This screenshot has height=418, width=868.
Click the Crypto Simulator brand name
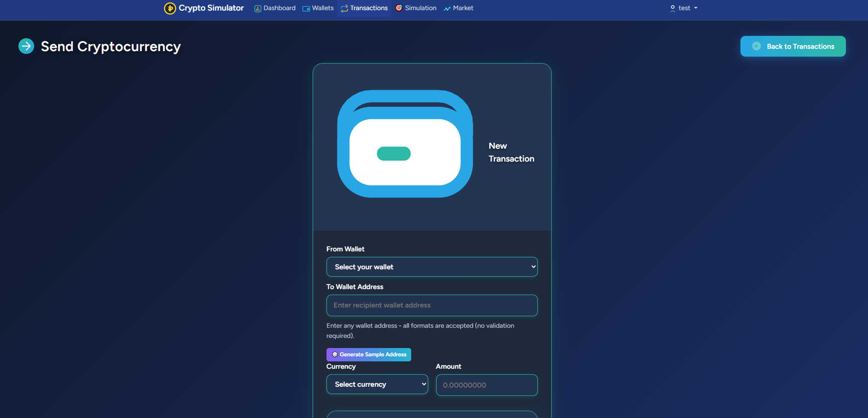[211, 8]
